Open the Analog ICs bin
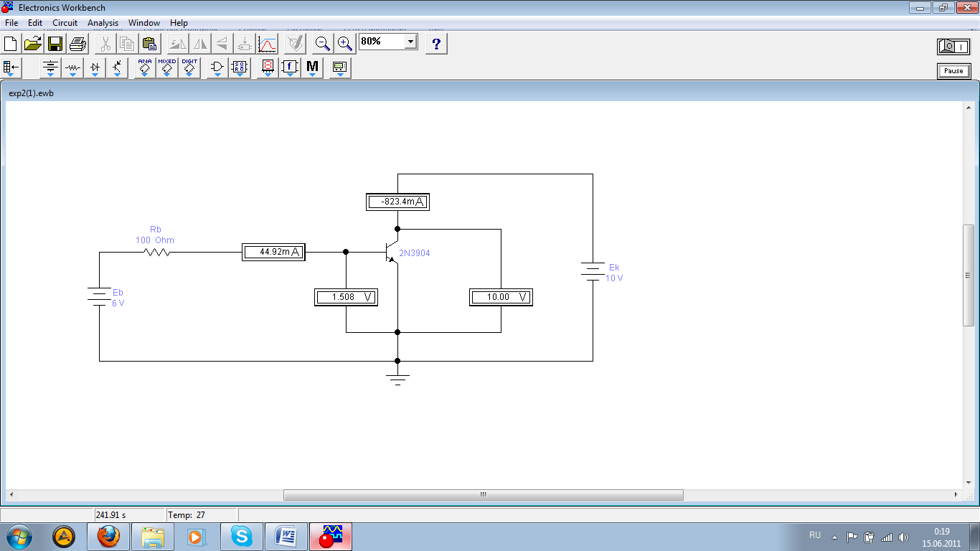 (145, 69)
